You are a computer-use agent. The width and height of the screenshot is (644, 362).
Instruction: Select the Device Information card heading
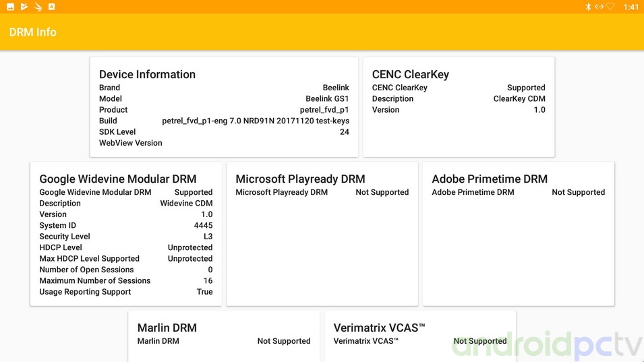[x=147, y=74]
